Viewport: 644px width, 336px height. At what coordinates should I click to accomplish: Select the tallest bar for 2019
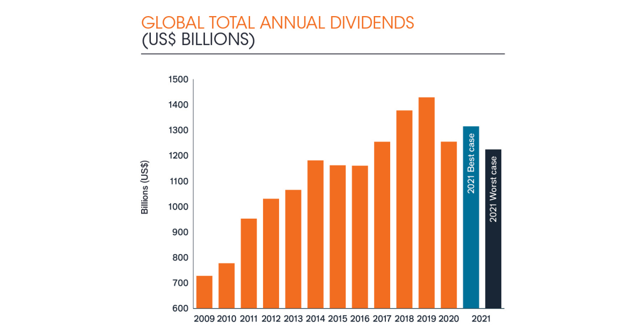coord(427,204)
